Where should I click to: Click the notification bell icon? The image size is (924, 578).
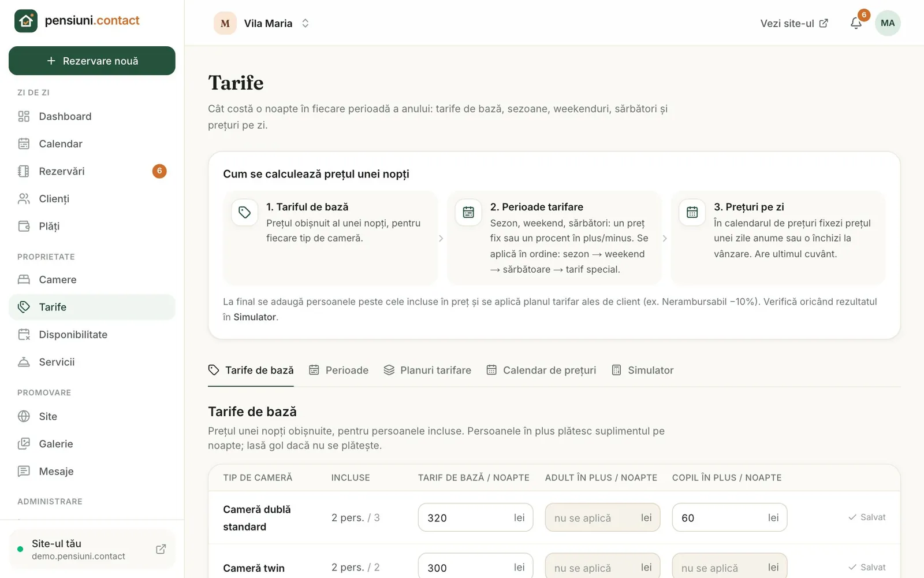click(856, 23)
